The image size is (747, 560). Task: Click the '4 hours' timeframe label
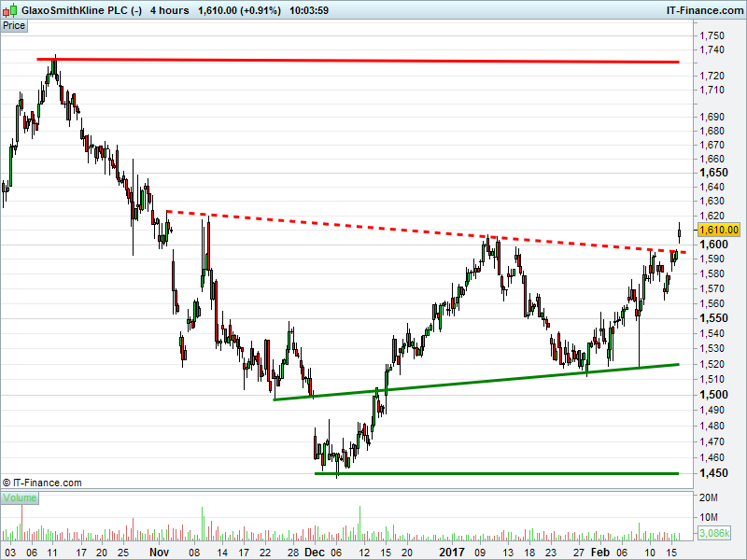tap(169, 10)
